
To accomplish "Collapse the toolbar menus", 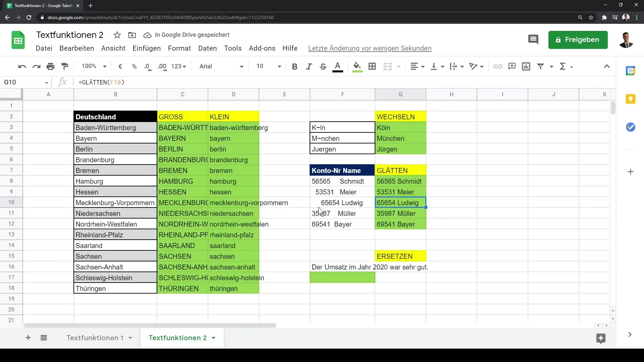I will 607,66.
